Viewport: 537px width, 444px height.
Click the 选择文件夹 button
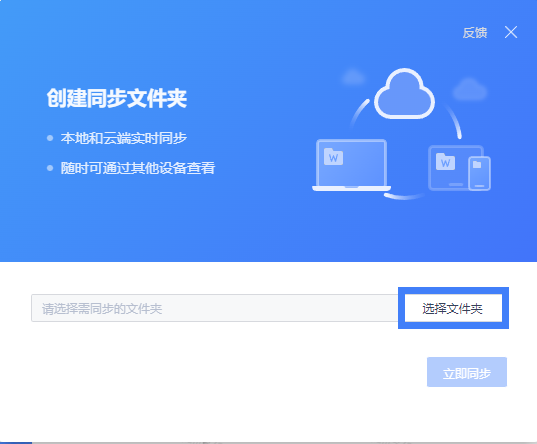click(x=453, y=308)
